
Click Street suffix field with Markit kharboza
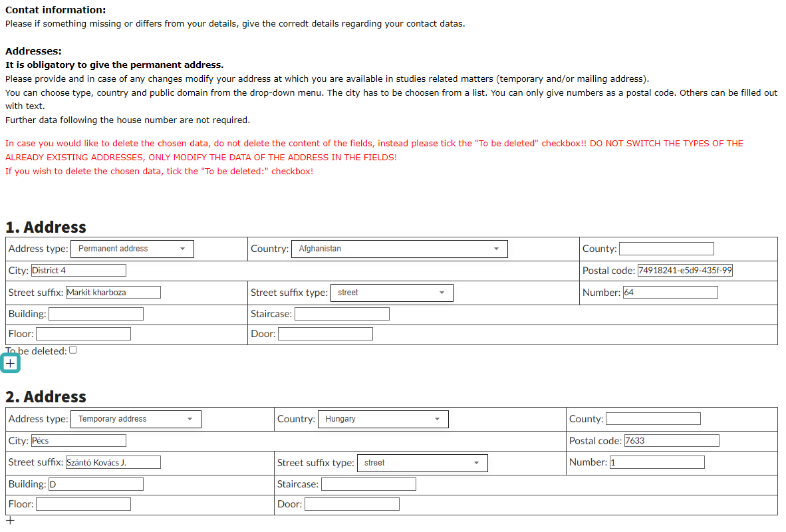113,293
